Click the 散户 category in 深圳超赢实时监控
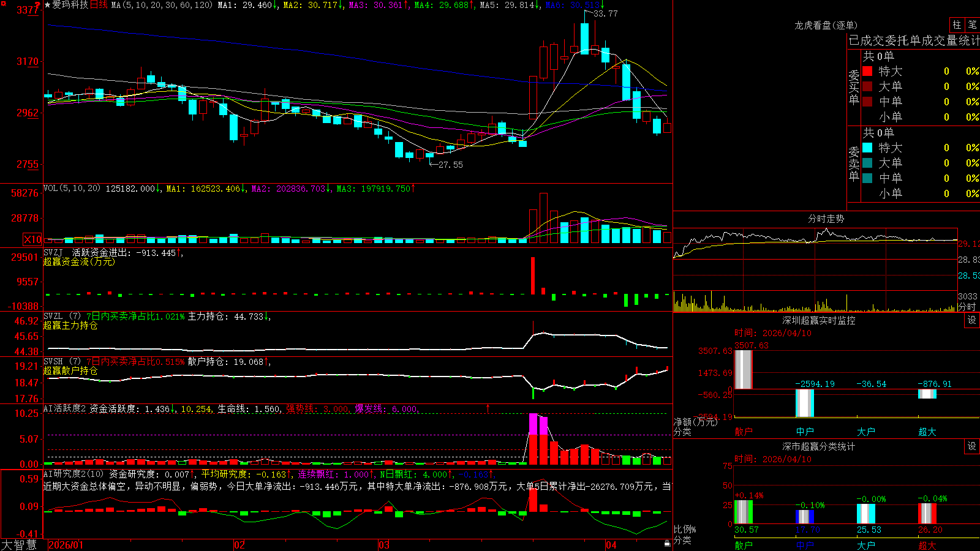This screenshot has width=980, height=551. 744,432
